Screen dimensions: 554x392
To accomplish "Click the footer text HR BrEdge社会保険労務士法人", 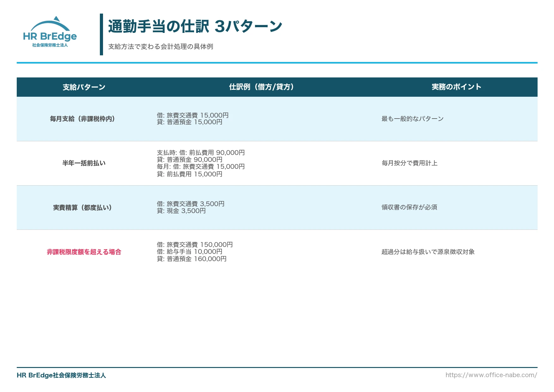I will [61, 375].
